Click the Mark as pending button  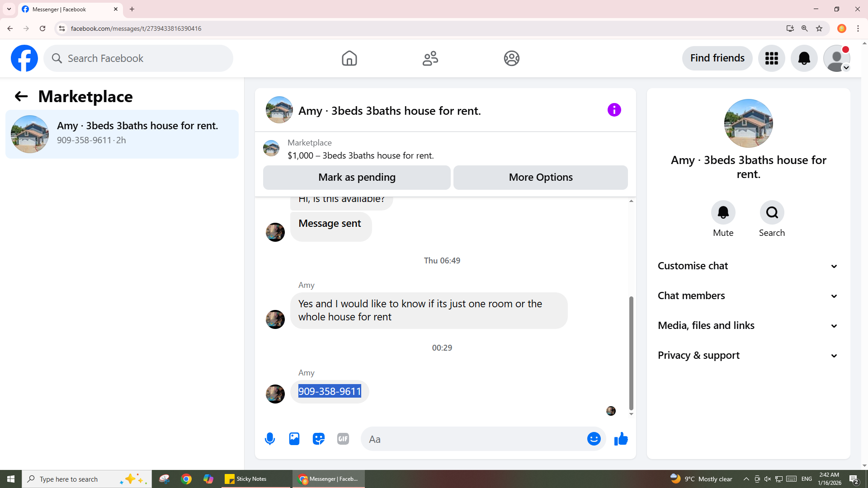tap(357, 178)
